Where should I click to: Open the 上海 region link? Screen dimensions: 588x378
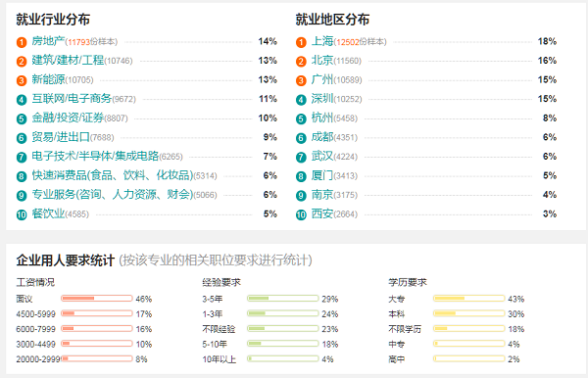click(322, 41)
